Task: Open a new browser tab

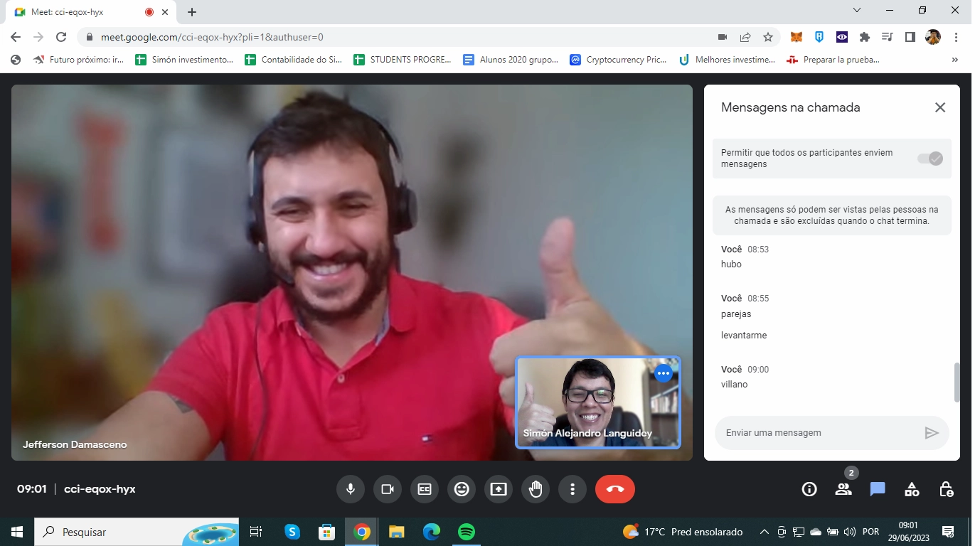Action: pyautogui.click(x=192, y=12)
